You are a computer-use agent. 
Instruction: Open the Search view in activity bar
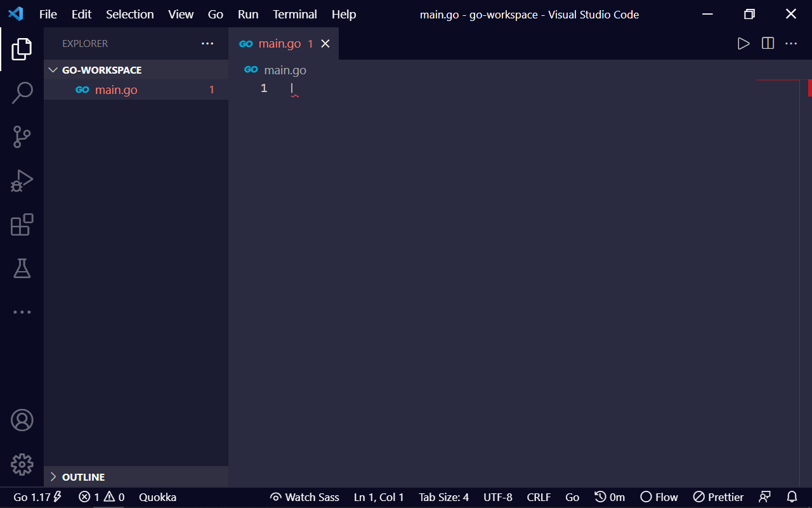(x=22, y=93)
